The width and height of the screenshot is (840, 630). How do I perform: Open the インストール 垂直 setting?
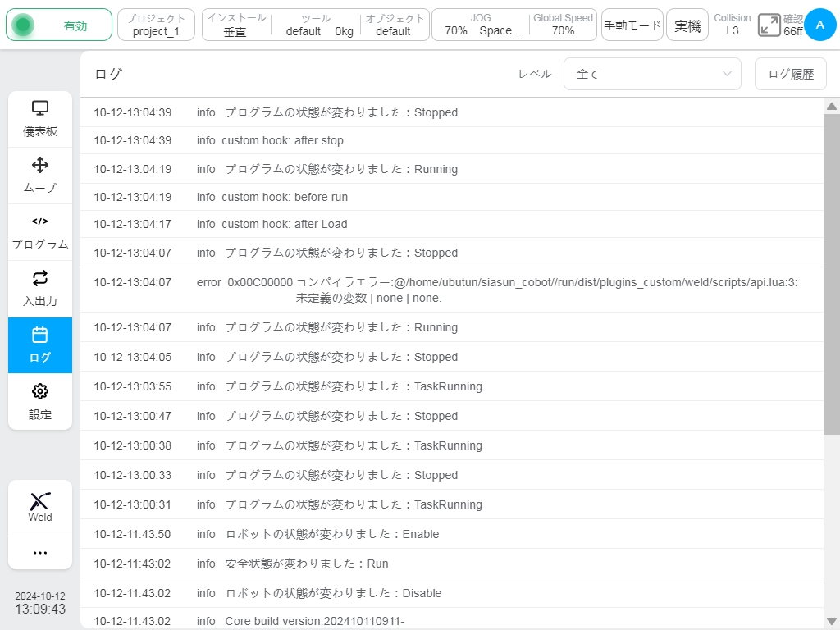pyautogui.click(x=236, y=25)
